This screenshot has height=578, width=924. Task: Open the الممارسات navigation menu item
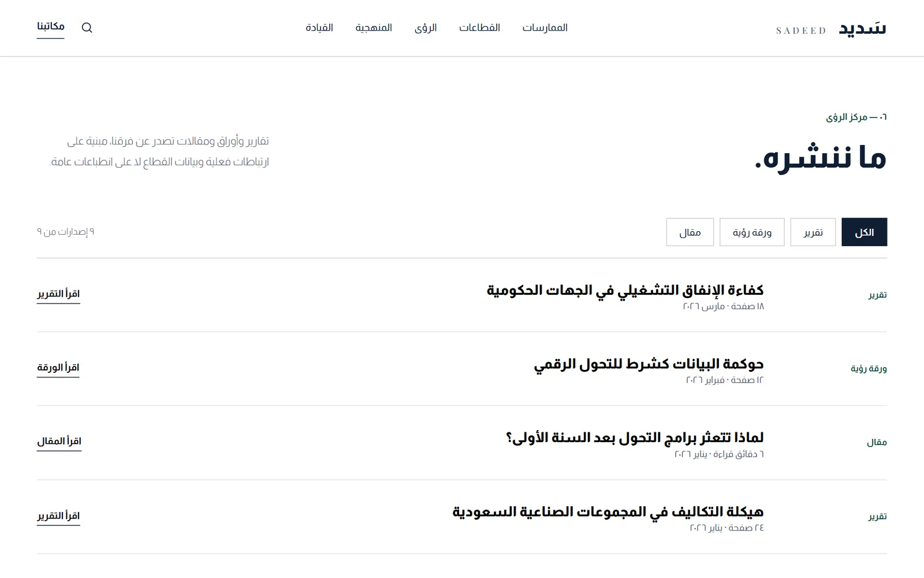(545, 28)
